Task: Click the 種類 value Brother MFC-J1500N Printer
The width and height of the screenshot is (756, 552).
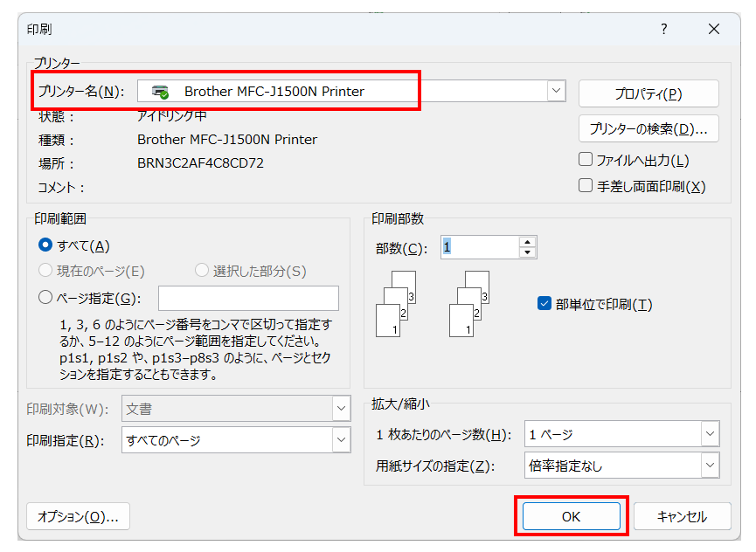Action: coord(227,139)
